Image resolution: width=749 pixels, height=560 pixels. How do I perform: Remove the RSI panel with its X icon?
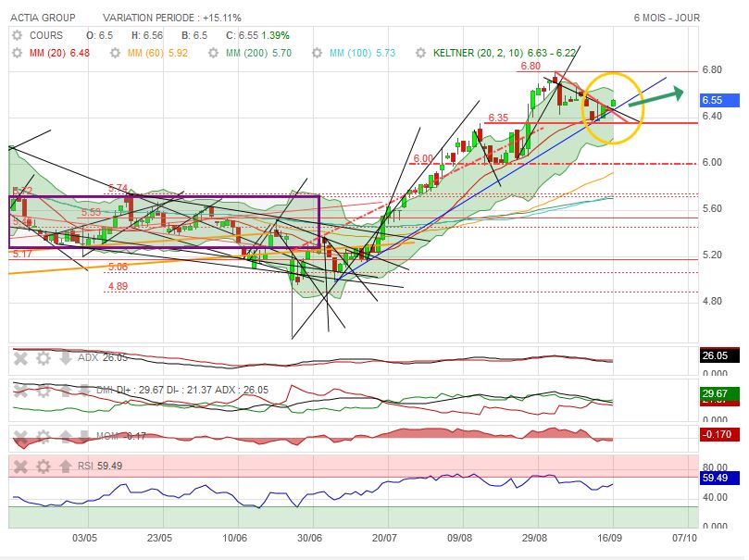(x=20, y=466)
